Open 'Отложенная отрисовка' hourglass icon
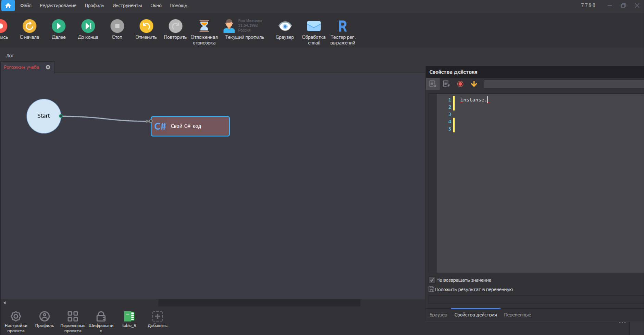Image resolution: width=644 pixels, height=335 pixels. click(204, 26)
